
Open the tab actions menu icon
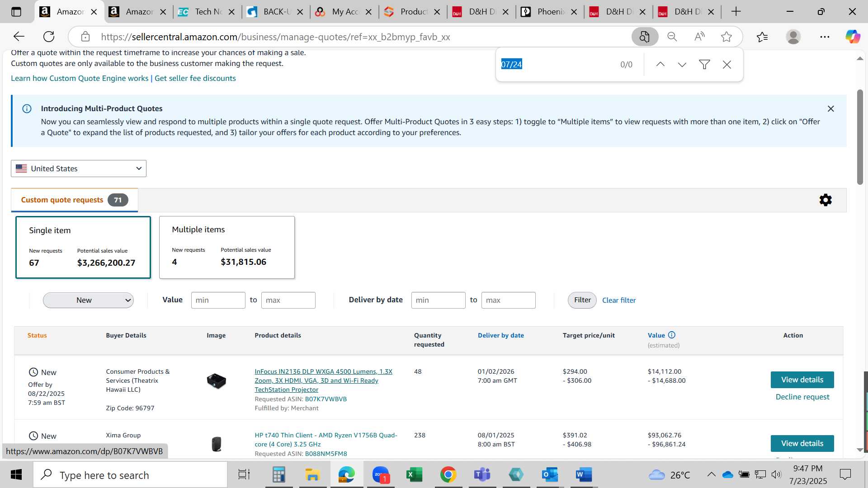click(16, 12)
